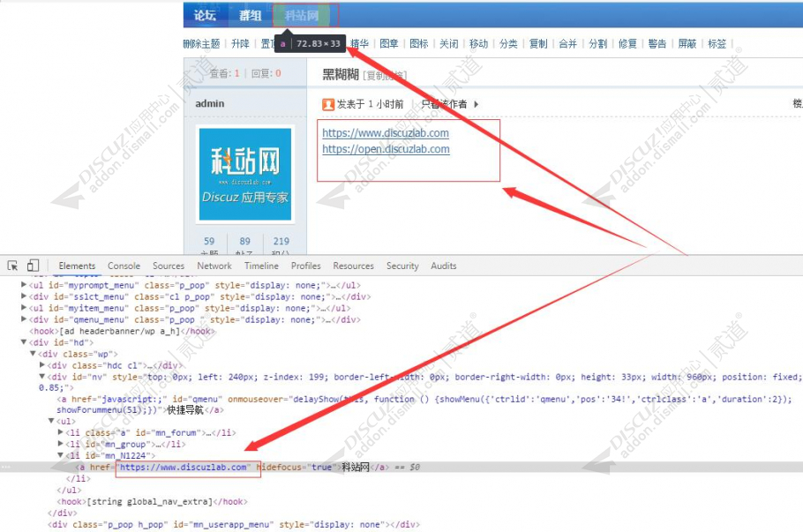
Task: Click the 标签 moderation link
Action: (717, 44)
